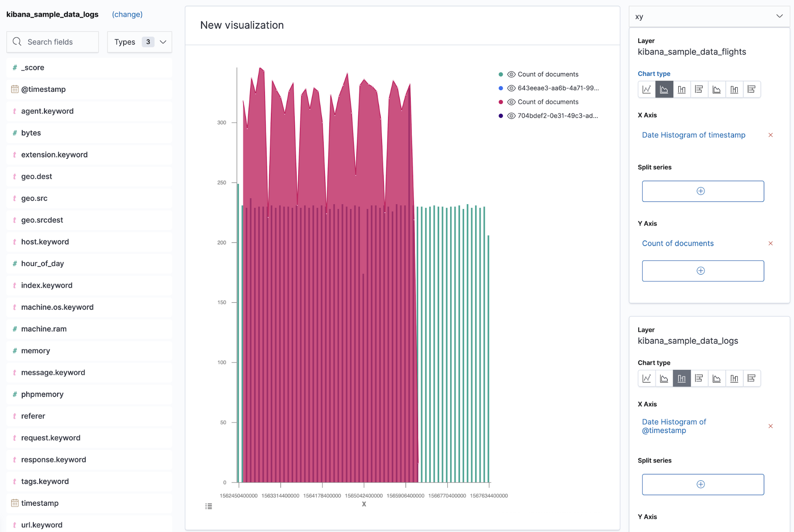Image resolution: width=794 pixels, height=532 pixels.
Task: Click the text-type icon beside agent.keyword
Action: (15, 111)
